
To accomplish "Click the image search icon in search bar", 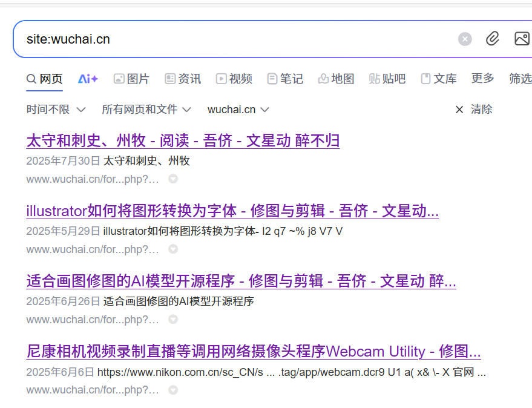I will click(x=521, y=39).
